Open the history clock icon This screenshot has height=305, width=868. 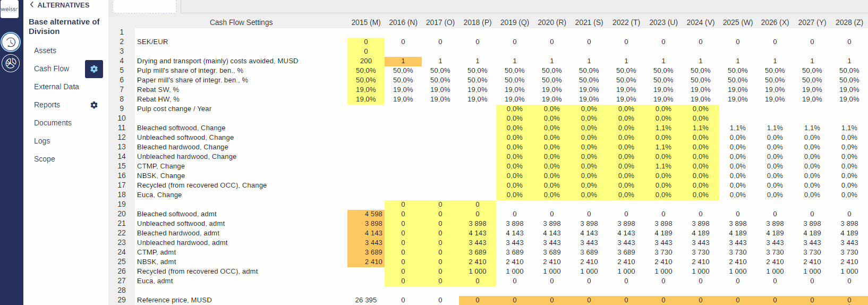pos(11,42)
